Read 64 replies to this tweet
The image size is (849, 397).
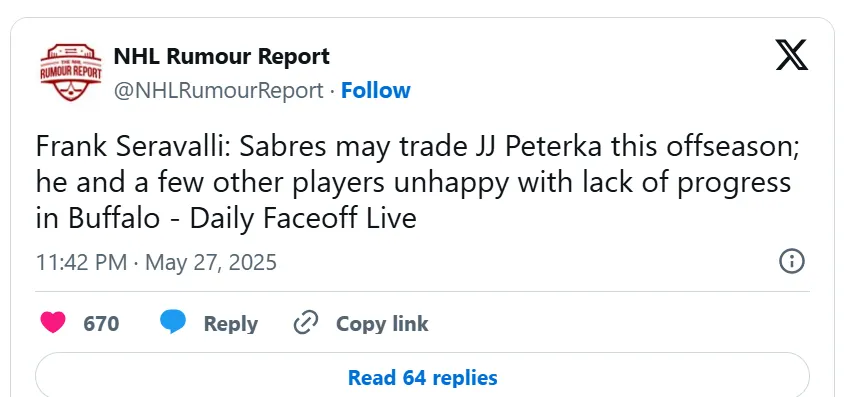[422, 377]
